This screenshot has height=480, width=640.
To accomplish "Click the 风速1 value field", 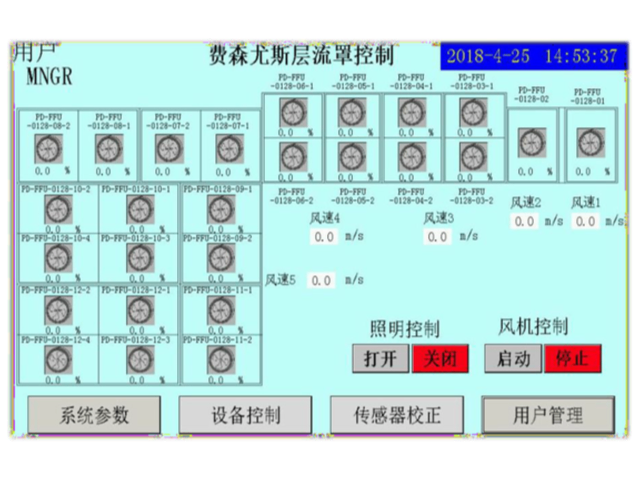I will 585,222.
